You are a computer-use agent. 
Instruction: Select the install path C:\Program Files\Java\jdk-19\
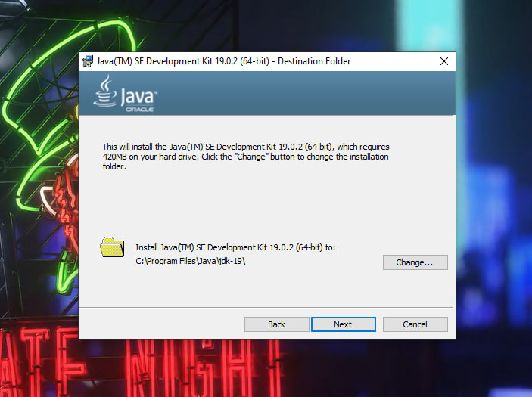[191, 261]
